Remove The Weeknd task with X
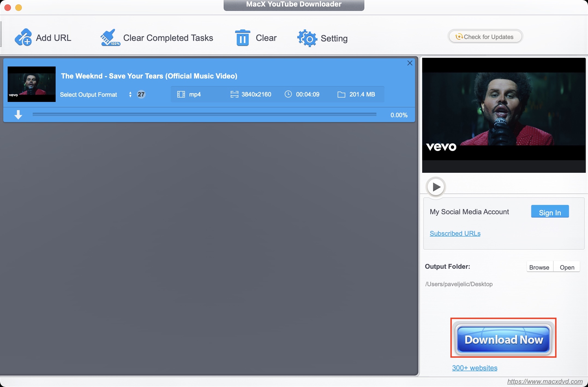Image resolution: width=588 pixels, height=387 pixels. point(410,63)
